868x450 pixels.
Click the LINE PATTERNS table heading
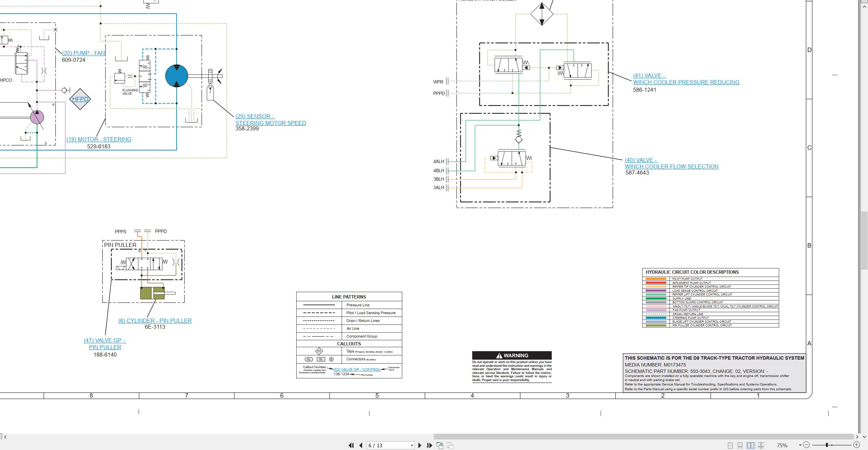(349, 297)
